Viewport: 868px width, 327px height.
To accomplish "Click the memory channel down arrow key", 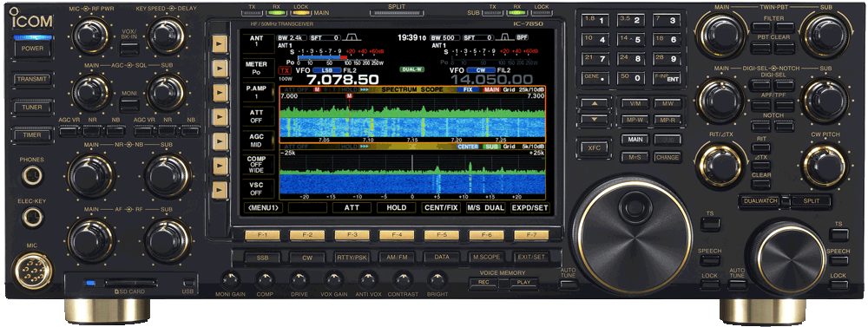I will point(594,120).
